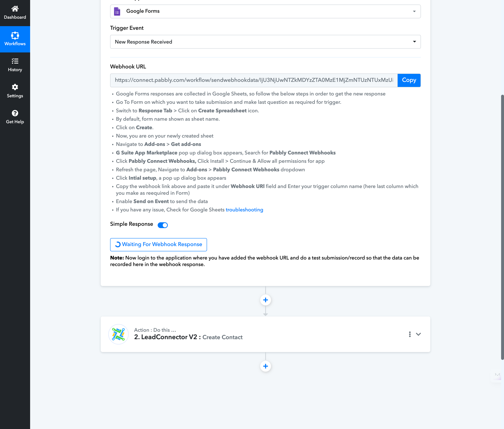Click the page vertical scrollbar
The image size is (504, 429).
502,227
